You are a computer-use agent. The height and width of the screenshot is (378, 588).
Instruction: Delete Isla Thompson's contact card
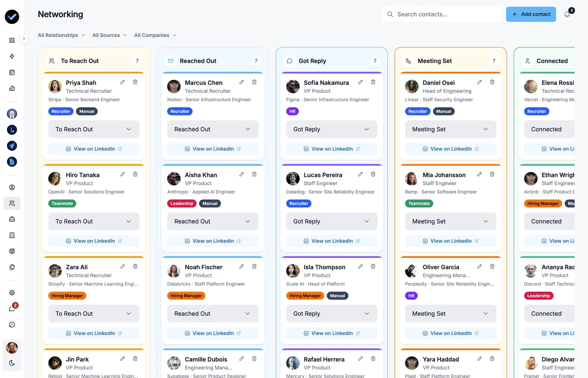click(373, 266)
